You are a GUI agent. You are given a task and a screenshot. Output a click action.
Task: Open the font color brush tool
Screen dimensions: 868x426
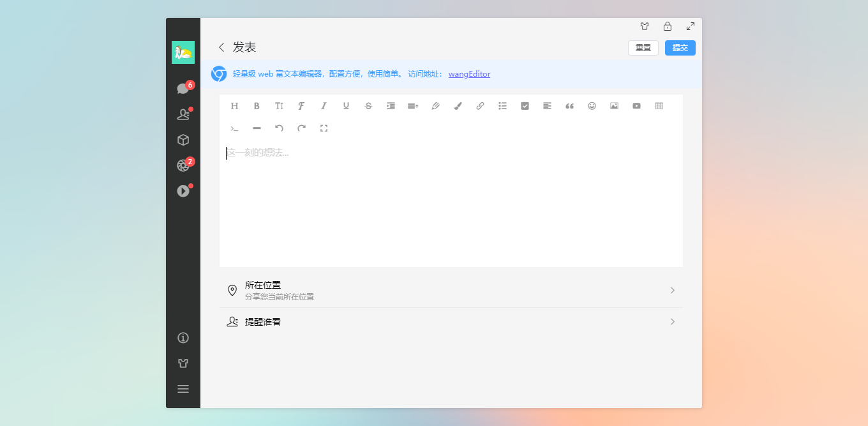(458, 106)
